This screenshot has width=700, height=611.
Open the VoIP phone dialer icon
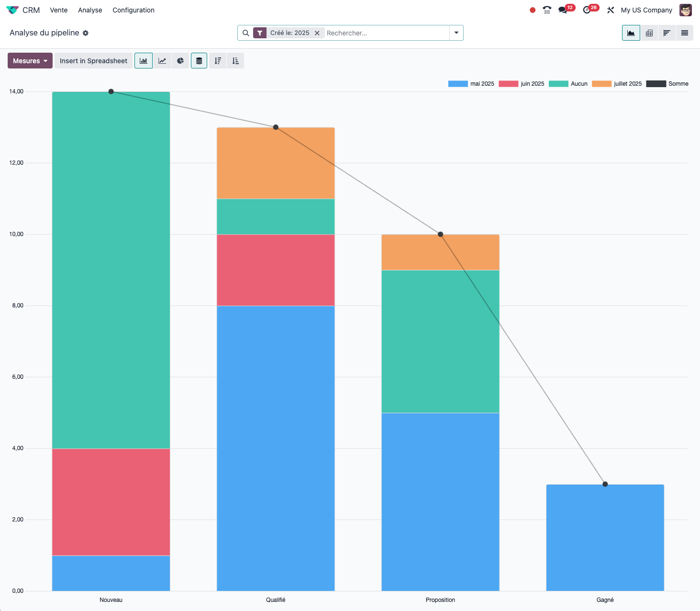tap(547, 10)
